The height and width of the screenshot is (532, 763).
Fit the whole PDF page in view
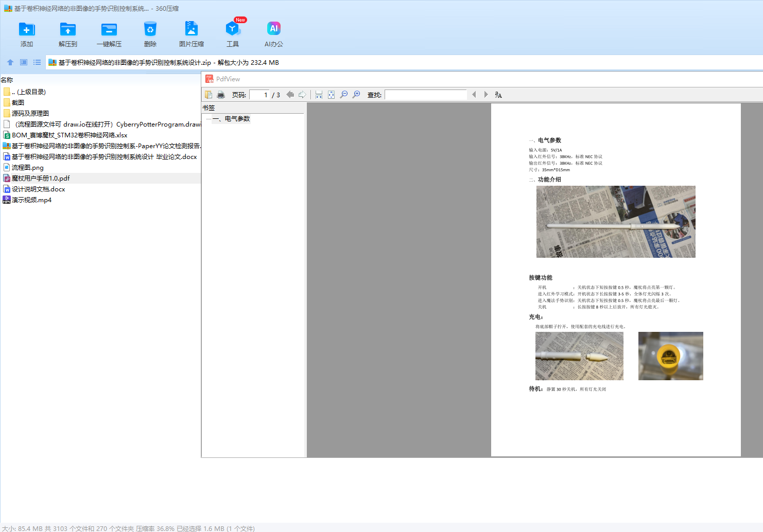pos(331,95)
